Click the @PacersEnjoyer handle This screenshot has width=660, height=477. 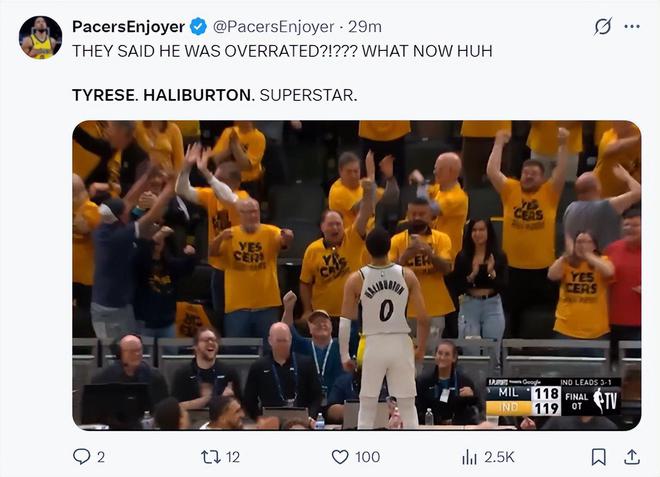tap(274, 27)
